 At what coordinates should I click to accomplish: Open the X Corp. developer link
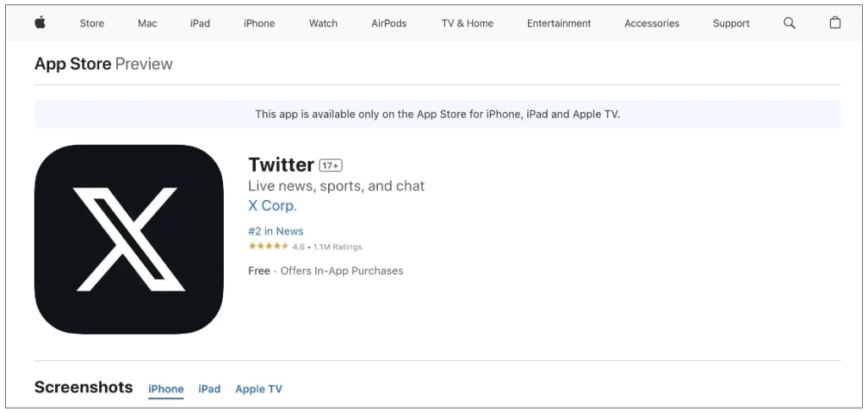(x=272, y=206)
